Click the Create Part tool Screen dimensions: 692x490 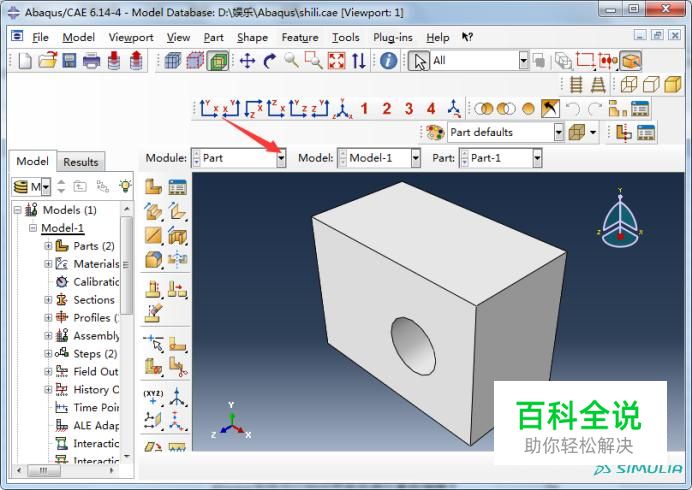point(153,187)
